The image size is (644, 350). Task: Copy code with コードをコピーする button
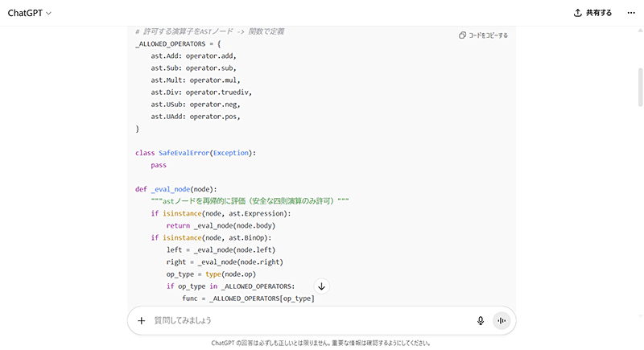484,35
